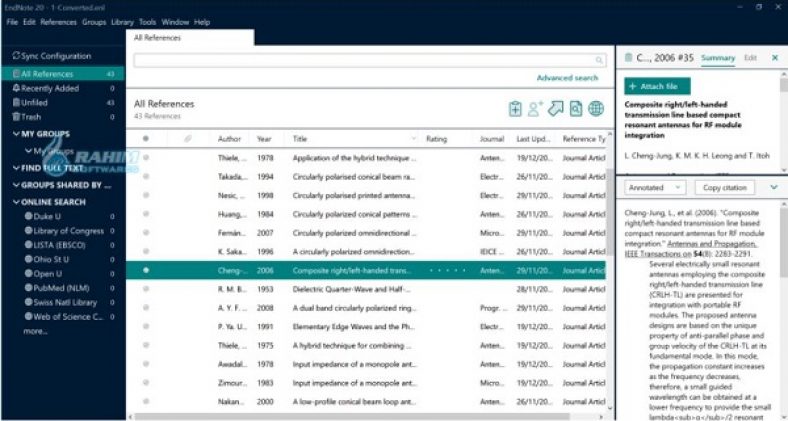Open the Groups menu
This screenshot has width=788, height=421.
tap(94, 22)
